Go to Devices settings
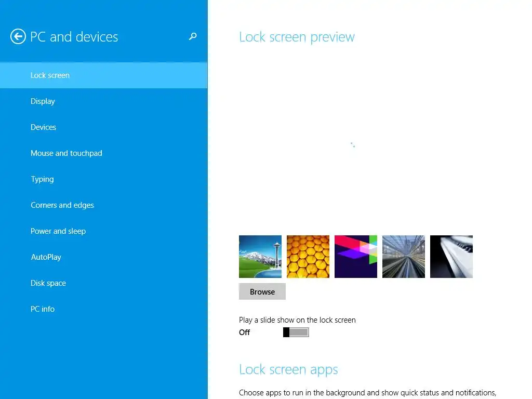 tap(104, 127)
